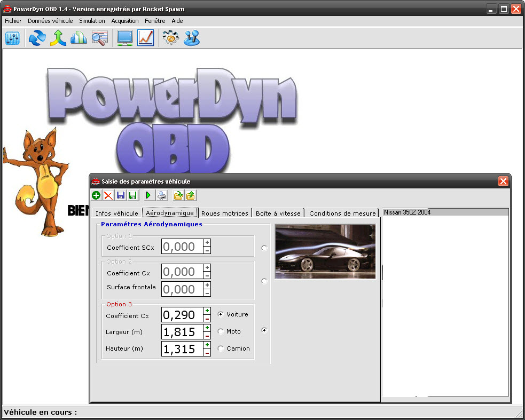525x420 pixels.
Task: Click the green play triangle icon
Action: click(x=148, y=195)
